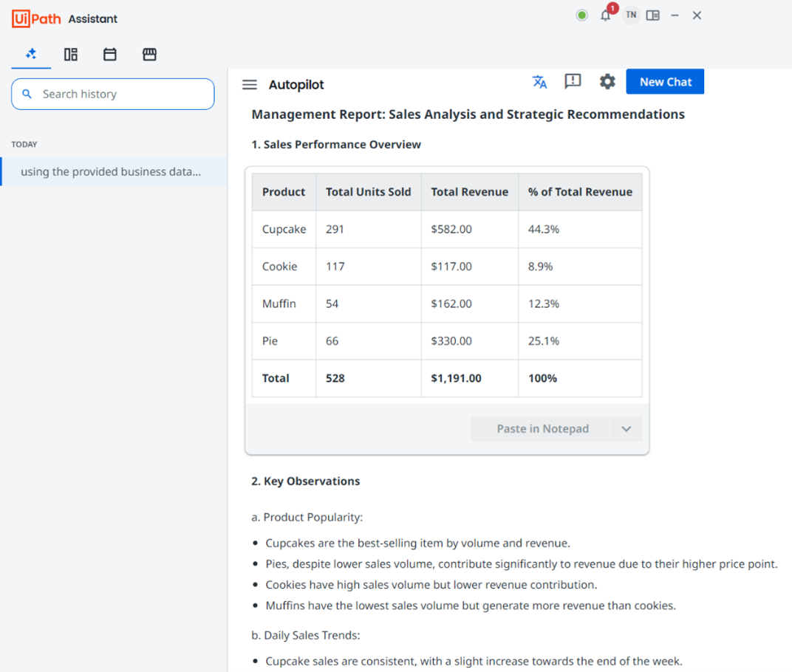Select the Cupcake product cell
This screenshot has height=672, width=792.
click(x=284, y=229)
